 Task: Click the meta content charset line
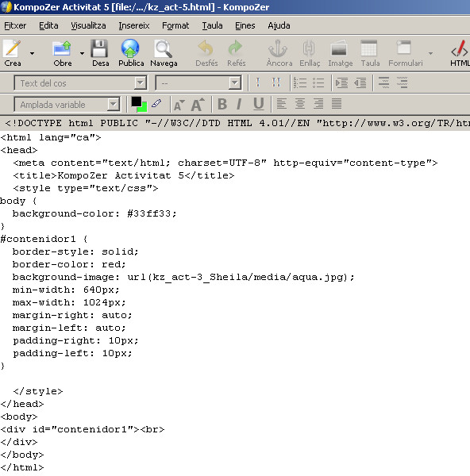(x=225, y=163)
